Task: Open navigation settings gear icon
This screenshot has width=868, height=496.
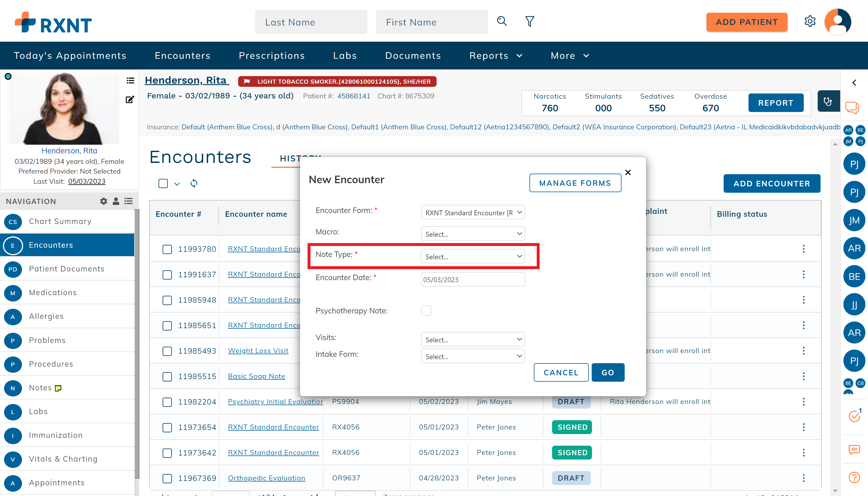Action: [104, 201]
